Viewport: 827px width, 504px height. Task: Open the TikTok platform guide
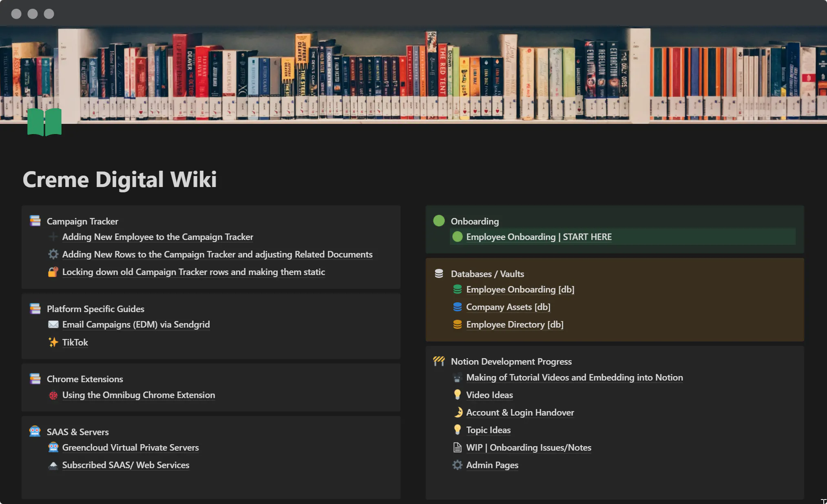coord(75,342)
